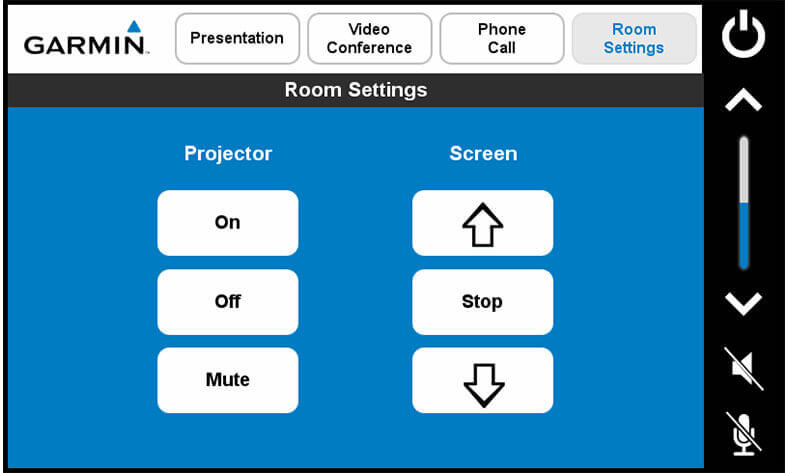Viewport: 788px width, 473px height.
Task: Click the Room Settings title bar
Action: (x=355, y=90)
